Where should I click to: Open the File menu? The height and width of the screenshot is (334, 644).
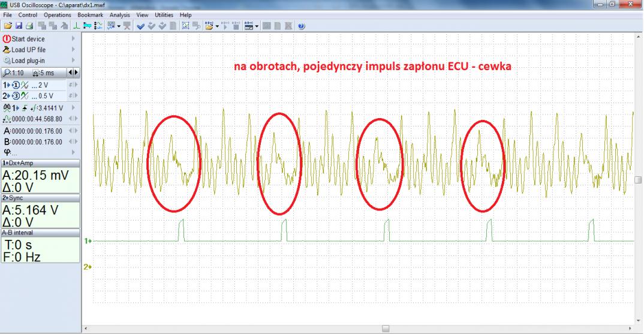7,15
